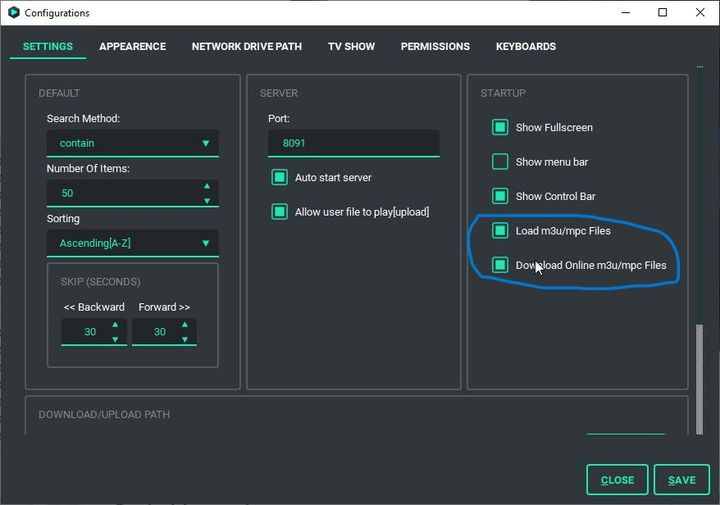Click the DOWNLOAD/UPLOAD PATH section heading

point(104,414)
